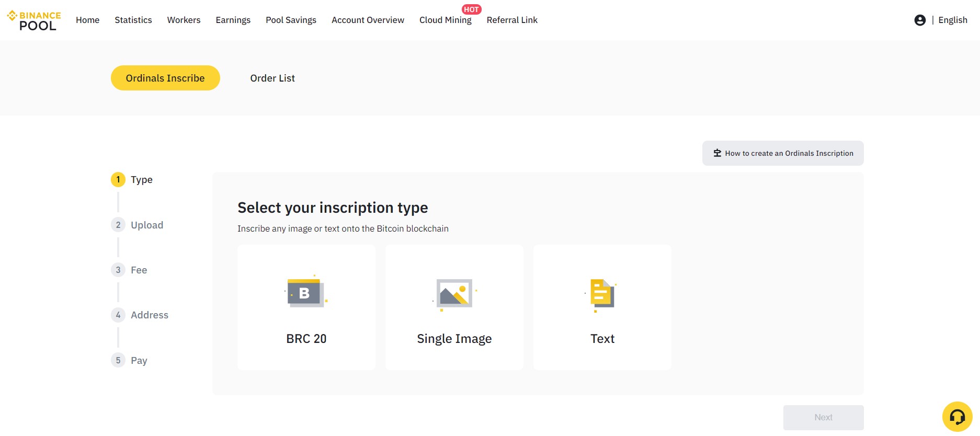Choose the Single Image picture icon
Screen dimensions: 980x436
(x=454, y=294)
